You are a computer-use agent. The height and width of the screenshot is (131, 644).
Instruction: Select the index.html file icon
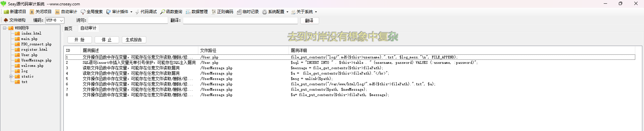pos(17,34)
